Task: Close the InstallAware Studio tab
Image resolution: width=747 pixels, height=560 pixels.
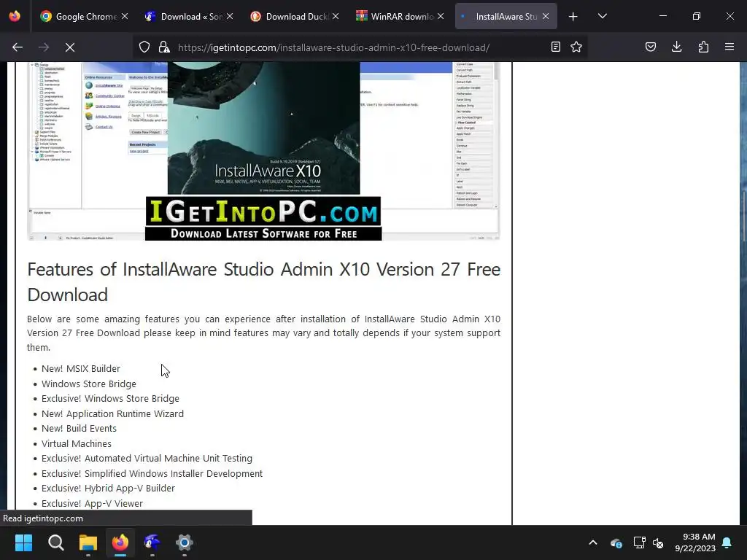Action: [x=546, y=16]
